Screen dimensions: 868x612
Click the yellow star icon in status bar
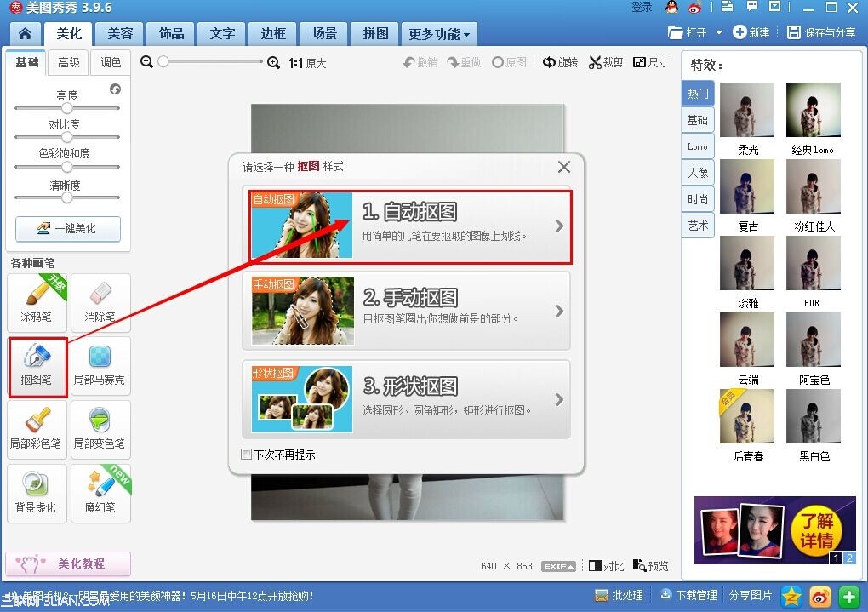point(791,597)
